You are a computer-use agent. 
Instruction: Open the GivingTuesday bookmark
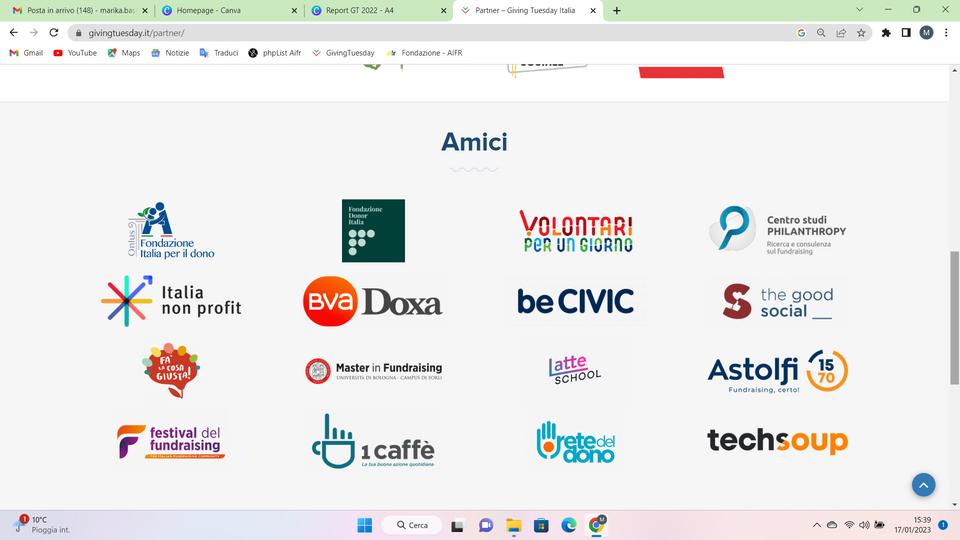(343, 53)
